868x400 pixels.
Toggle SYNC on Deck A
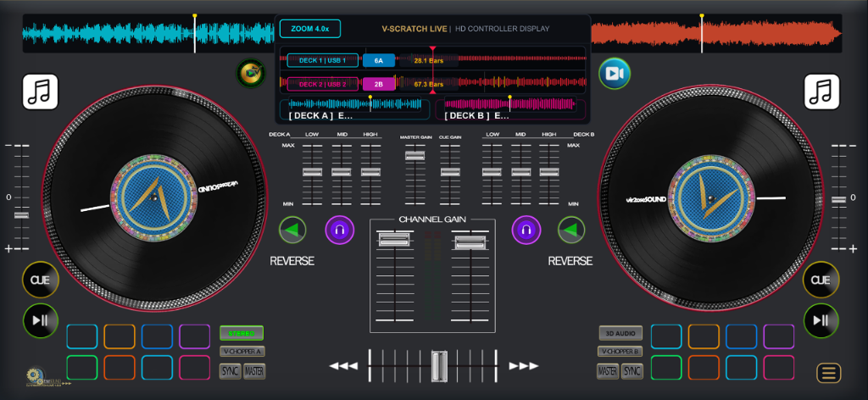coord(231,371)
